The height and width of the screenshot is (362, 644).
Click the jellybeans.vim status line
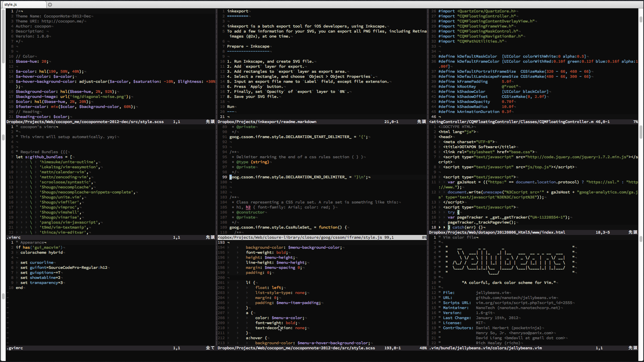pos(533,348)
